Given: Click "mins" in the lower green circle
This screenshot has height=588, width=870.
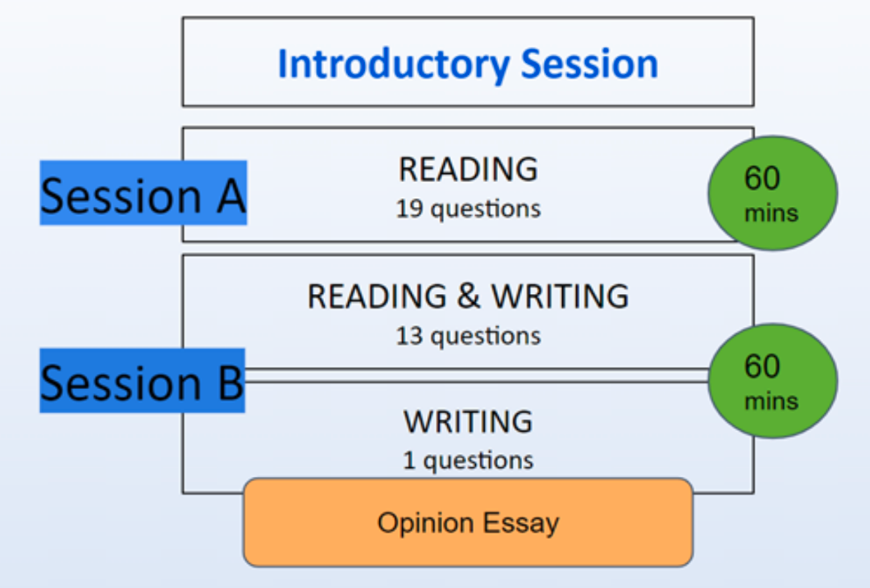Looking at the screenshot, I should (772, 401).
